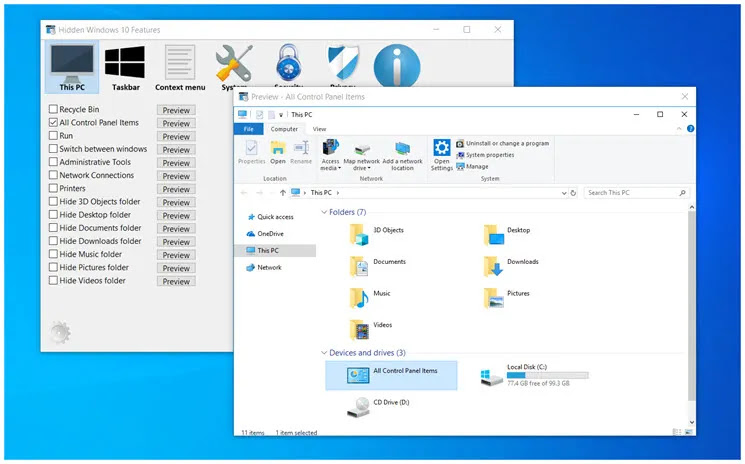Open the Context menu category
Image resolution: width=745 pixels, height=464 pixels.
(180, 67)
